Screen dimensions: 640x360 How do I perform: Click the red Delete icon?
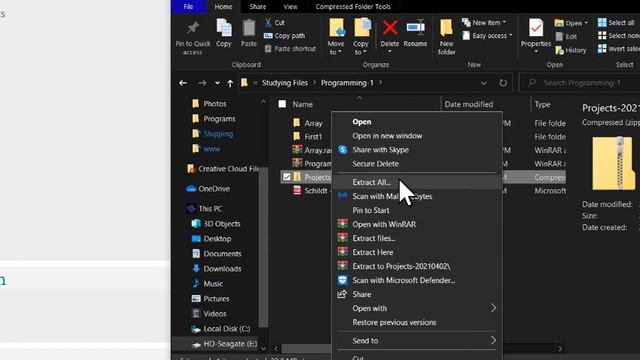(x=390, y=28)
